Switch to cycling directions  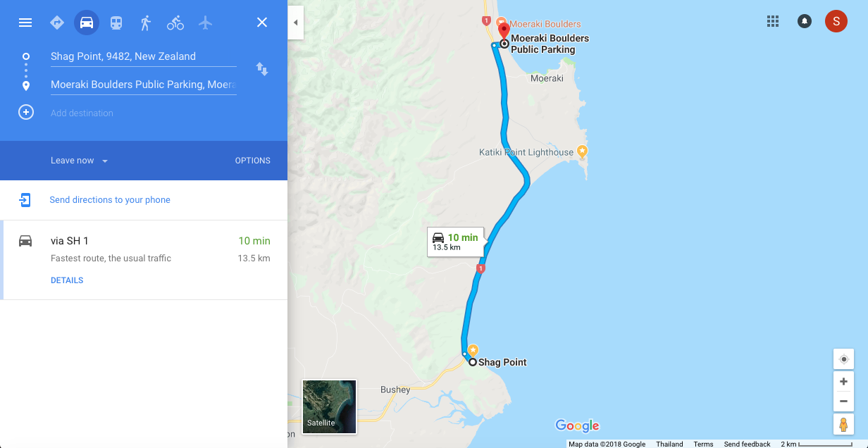[175, 23]
